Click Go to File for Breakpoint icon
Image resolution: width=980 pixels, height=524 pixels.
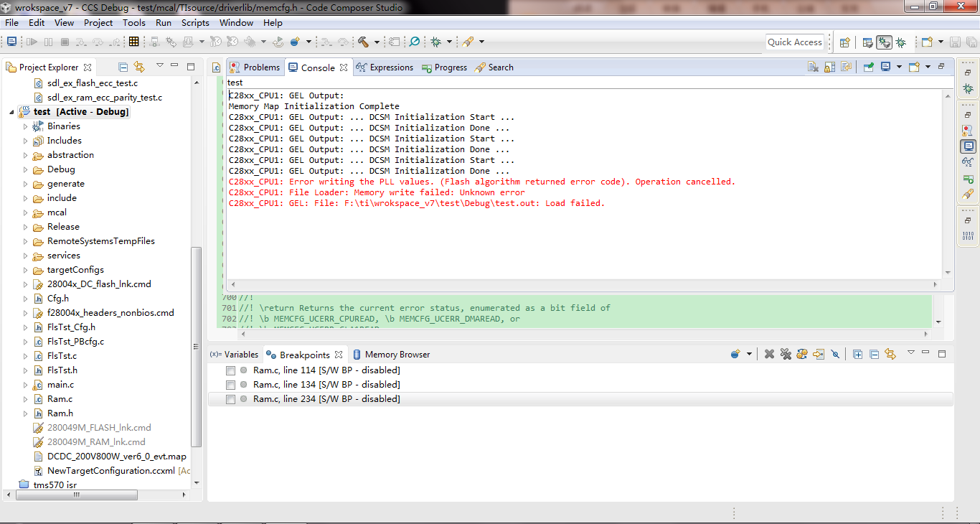pos(819,354)
